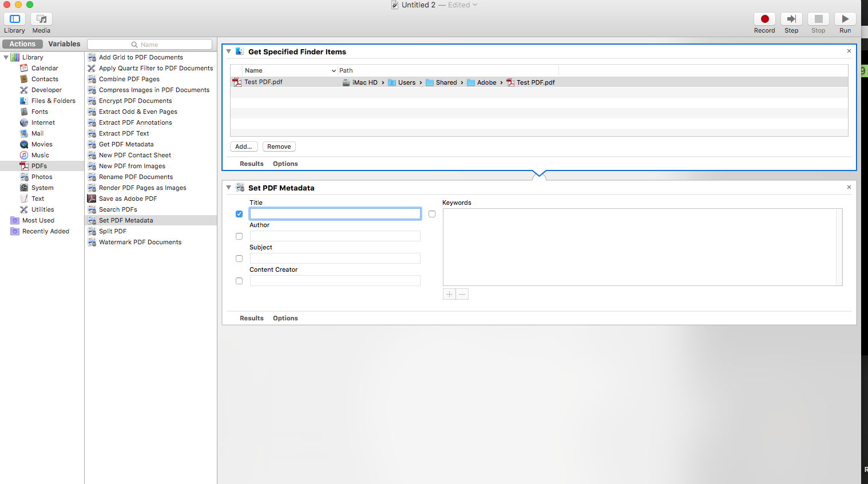Uncheck the Title checkbox
The width and height of the screenshot is (868, 484).
239,214
